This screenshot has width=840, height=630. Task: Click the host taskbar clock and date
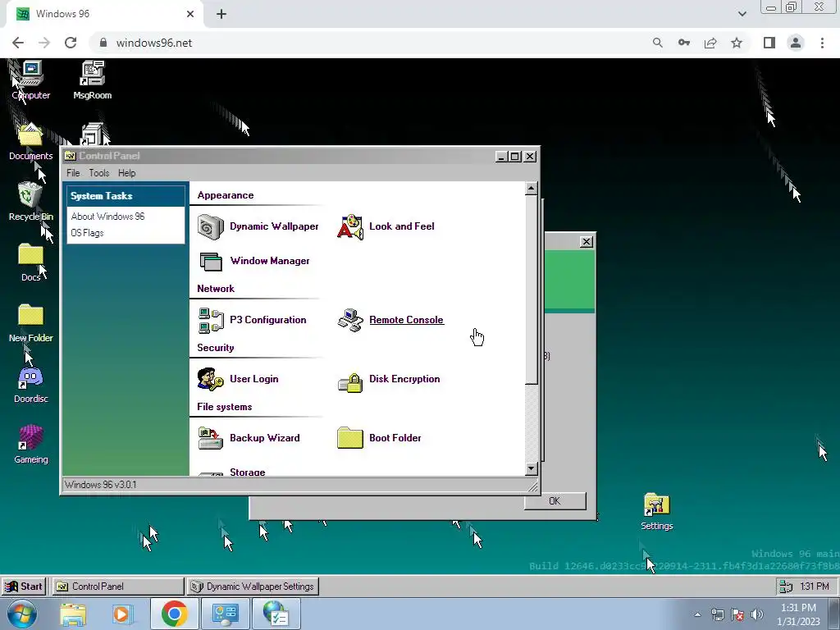(x=798, y=614)
